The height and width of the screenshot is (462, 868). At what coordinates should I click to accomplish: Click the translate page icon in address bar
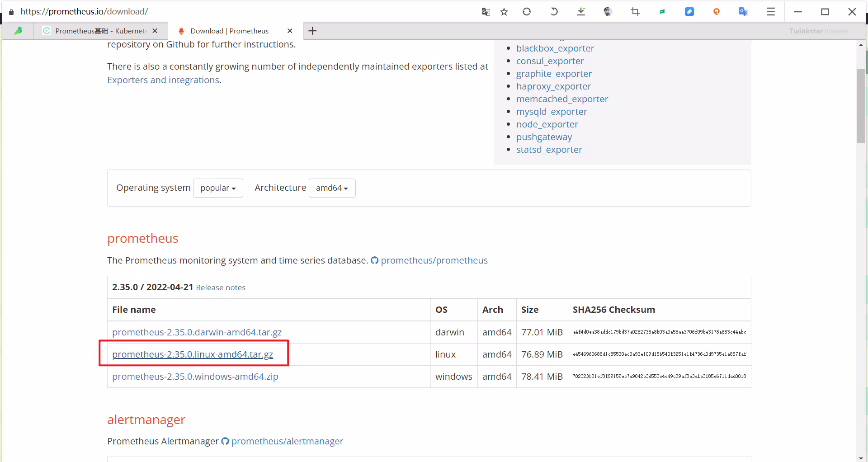[x=486, y=12]
